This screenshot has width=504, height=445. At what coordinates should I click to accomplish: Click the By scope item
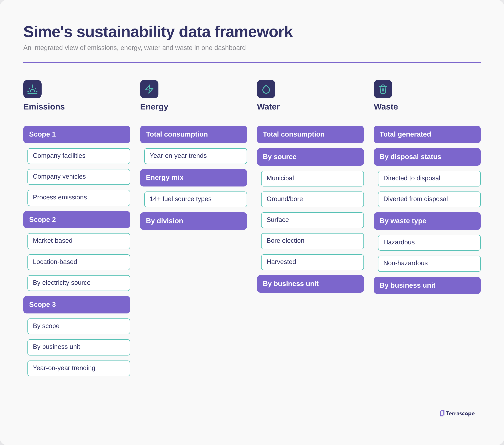point(79,326)
